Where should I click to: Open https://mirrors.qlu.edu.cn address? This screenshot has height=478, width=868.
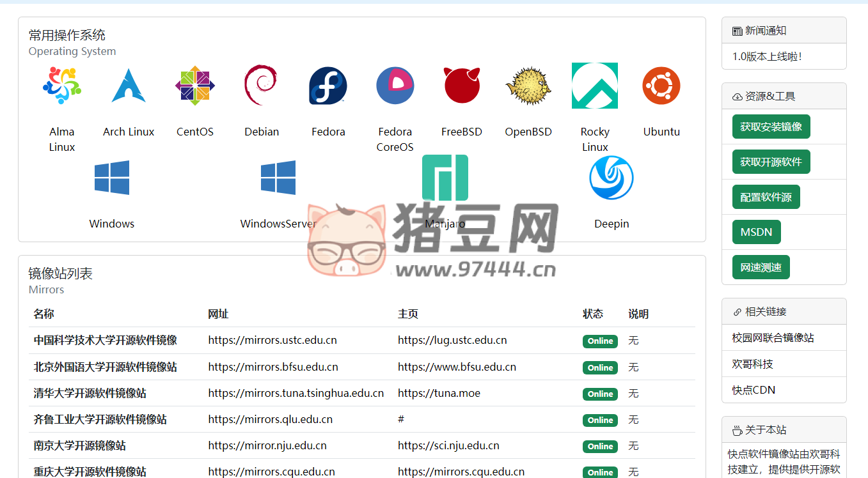click(x=270, y=419)
